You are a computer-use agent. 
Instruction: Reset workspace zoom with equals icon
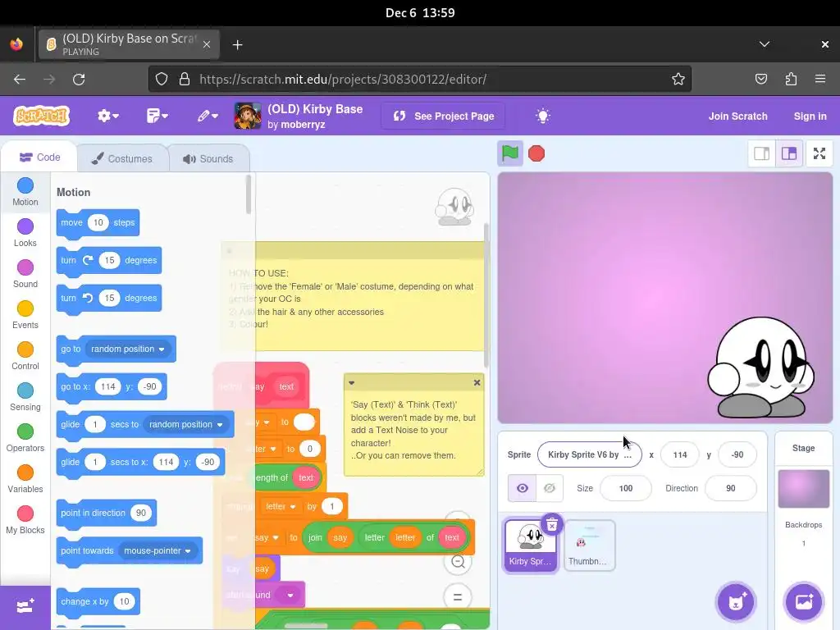point(458,597)
